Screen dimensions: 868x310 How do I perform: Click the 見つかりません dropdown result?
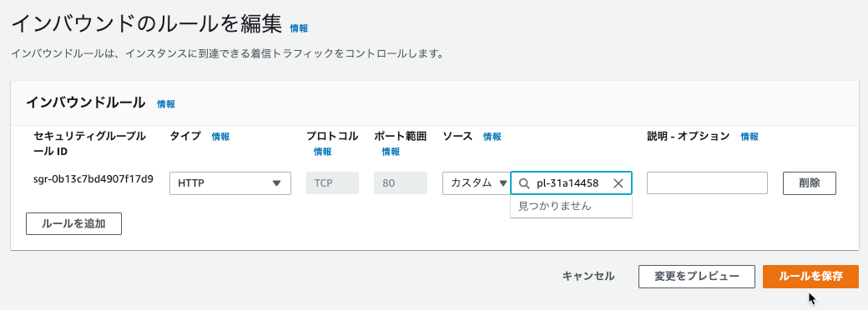click(571, 206)
